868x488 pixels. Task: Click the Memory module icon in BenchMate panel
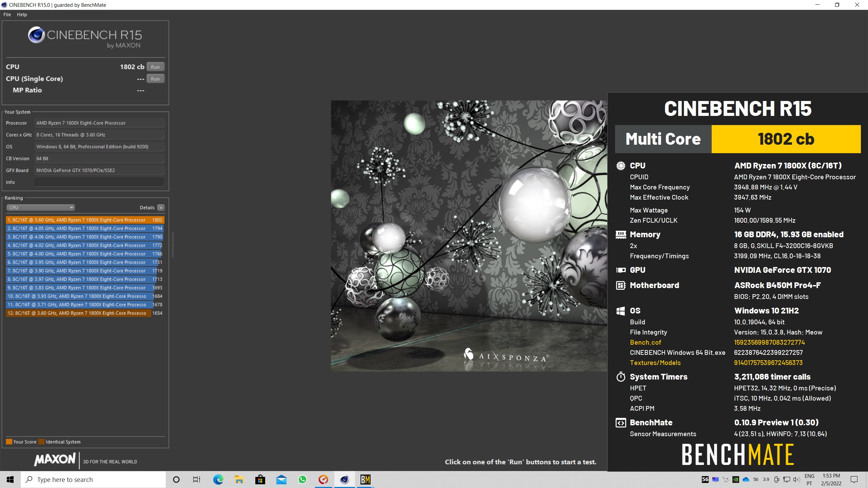pyautogui.click(x=621, y=235)
